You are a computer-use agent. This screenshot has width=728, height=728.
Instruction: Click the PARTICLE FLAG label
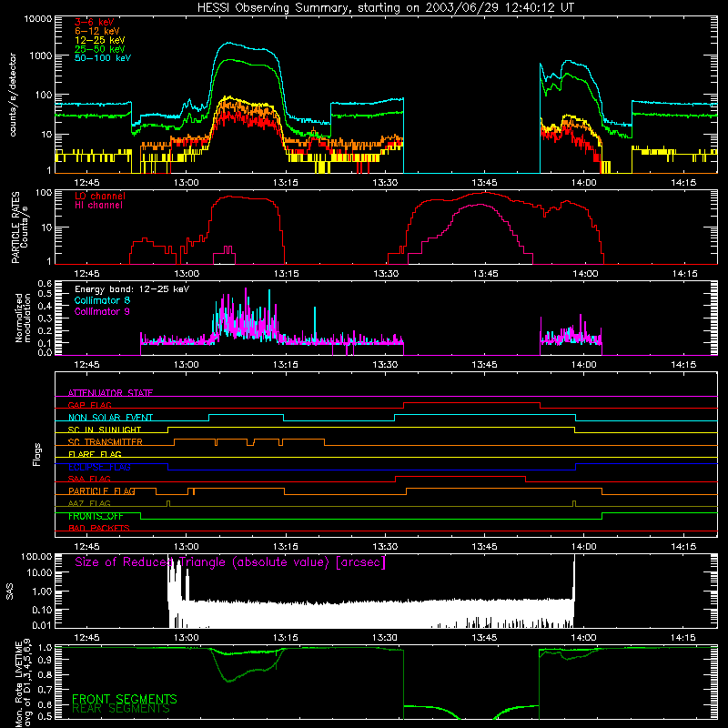click(102, 490)
